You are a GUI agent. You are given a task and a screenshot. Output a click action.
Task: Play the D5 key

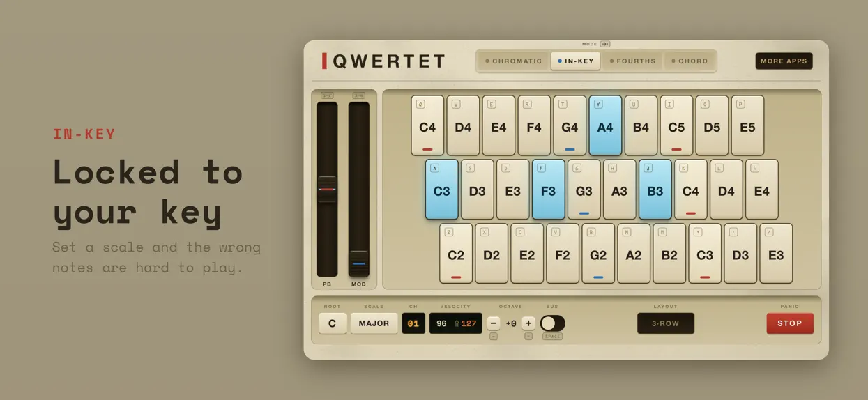712,125
